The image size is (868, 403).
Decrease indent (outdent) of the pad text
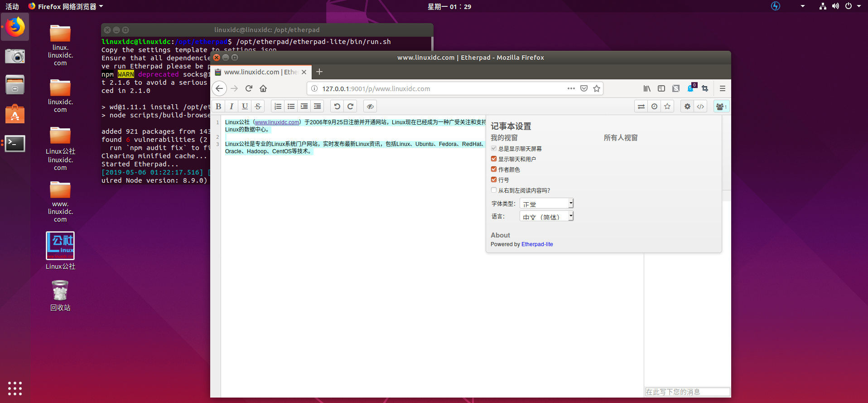coord(317,107)
